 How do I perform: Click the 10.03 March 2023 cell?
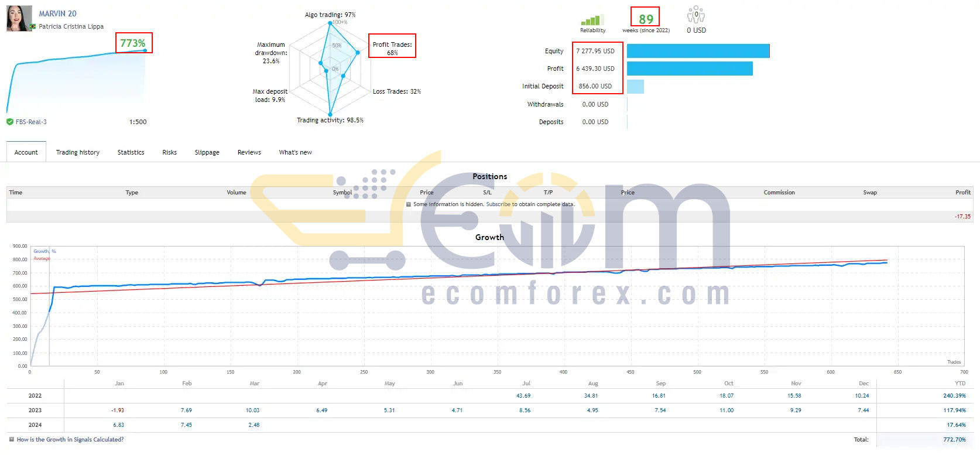pos(252,410)
